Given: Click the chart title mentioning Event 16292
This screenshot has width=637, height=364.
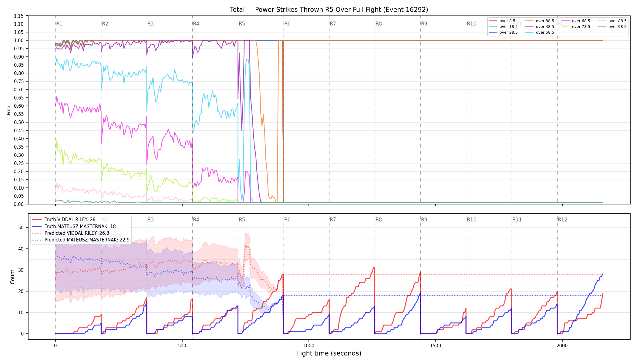Looking at the screenshot, I should 329,10.
